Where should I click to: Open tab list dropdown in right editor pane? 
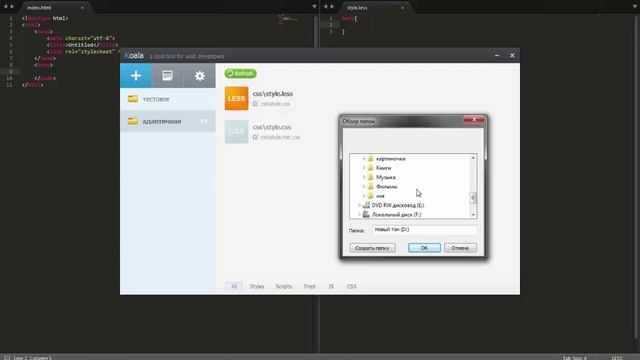[635, 7]
